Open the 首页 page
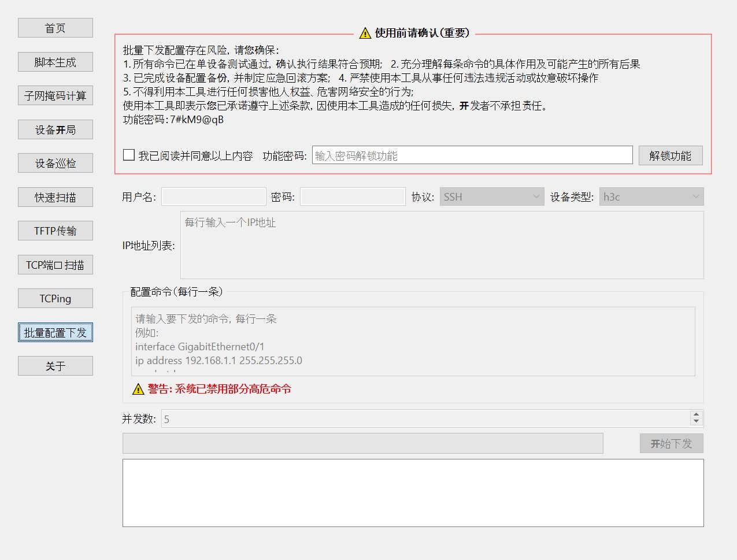 point(55,28)
